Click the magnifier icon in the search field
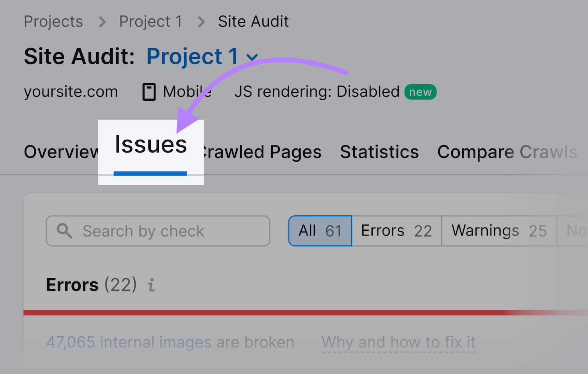 click(x=65, y=231)
